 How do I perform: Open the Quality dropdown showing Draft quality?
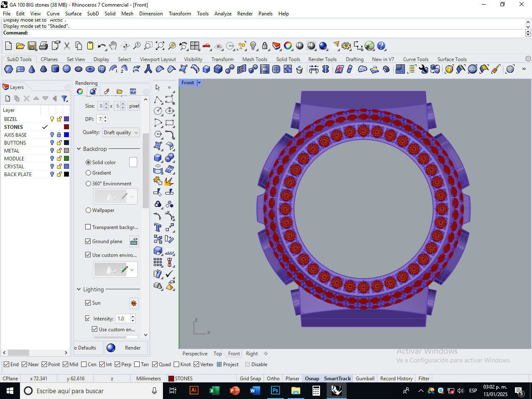[x=121, y=133]
